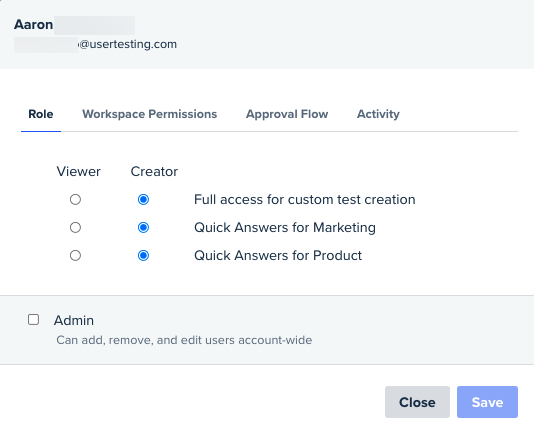534x438 pixels.
Task: Select Creator for full access custom test creation
Action: (x=143, y=199)
